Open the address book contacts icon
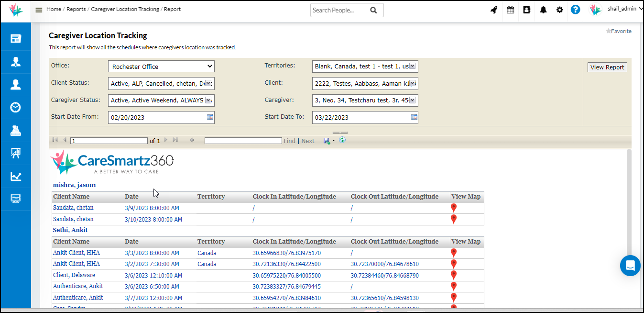Screen dimensions: 644x313 click(x=526, y=10)
